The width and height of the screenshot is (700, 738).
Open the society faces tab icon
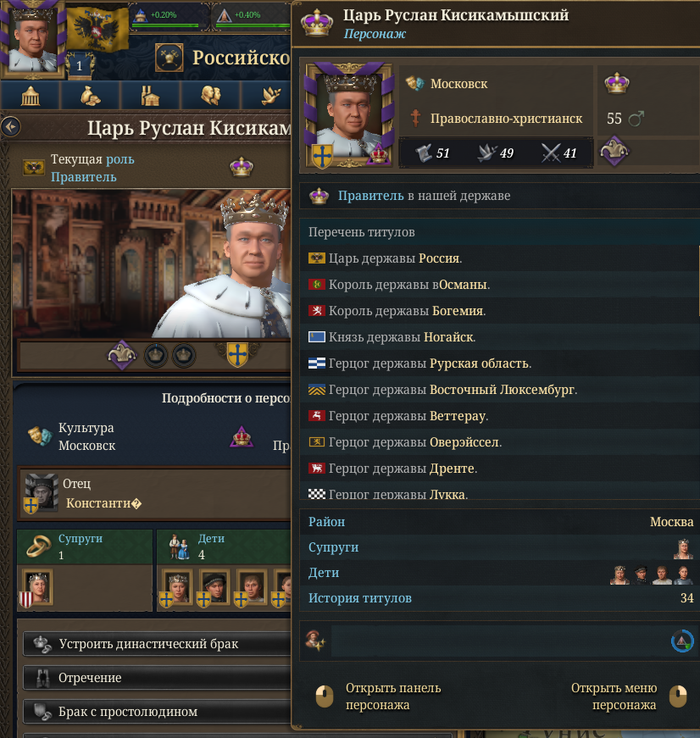coord(211,96)
